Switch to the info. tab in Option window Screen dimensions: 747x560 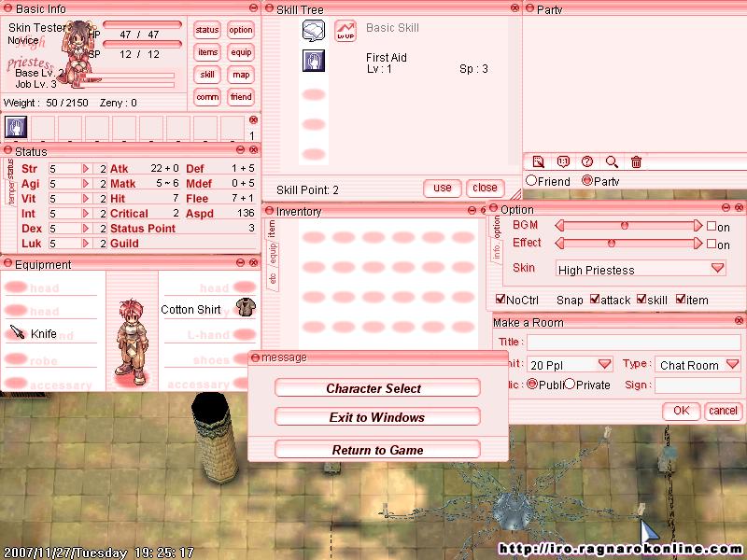coord(497,251)
